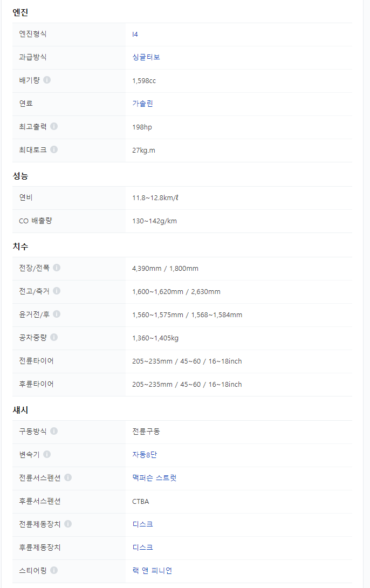Select the 1,560~1,575mm / 1,568~1,584mm value
The width and height of the screenshot is (370, 588).
coord(187,315)
